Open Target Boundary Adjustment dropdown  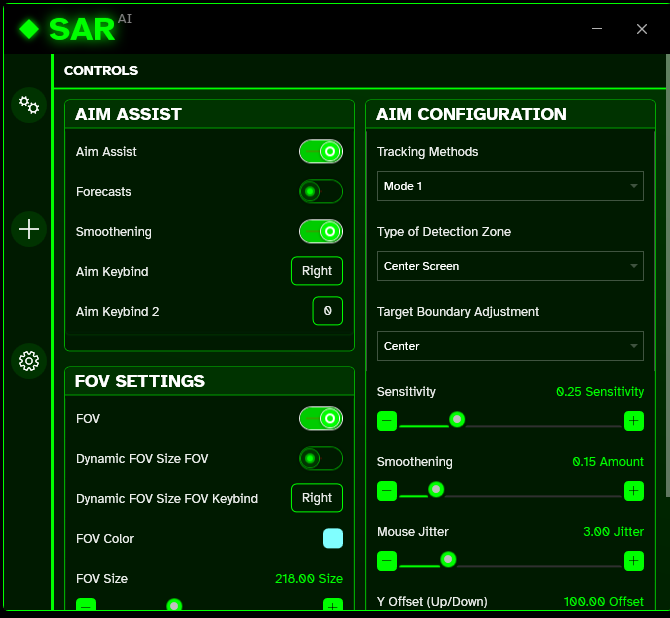(x=510, y=346)
